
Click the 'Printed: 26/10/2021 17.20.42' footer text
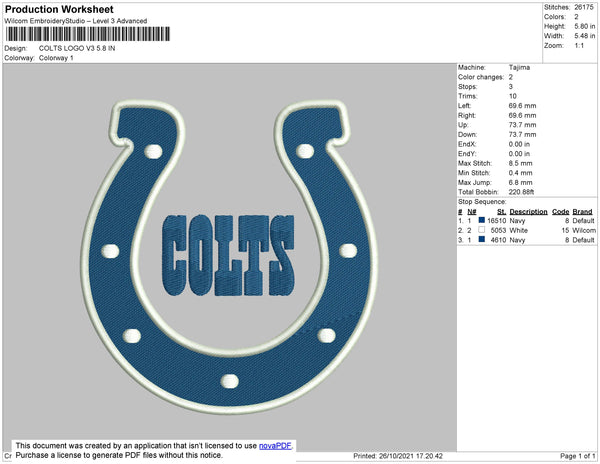tap(398, 456)
